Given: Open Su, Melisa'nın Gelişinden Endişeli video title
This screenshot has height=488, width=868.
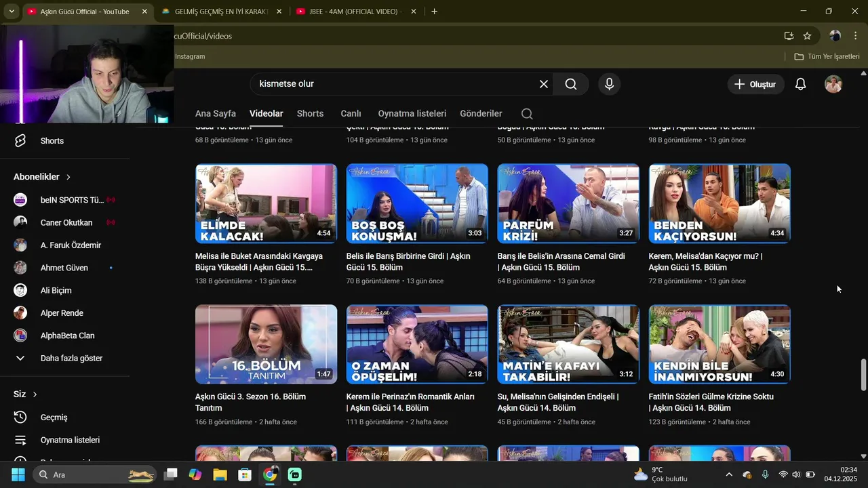Looking at the screenshot, I should pyautogui.click(x=558, y=403).
